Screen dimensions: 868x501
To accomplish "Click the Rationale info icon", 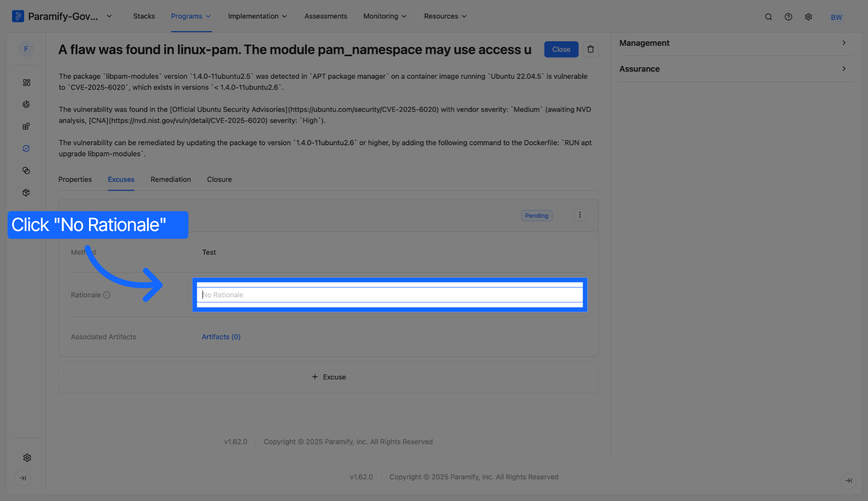I will 107,295.
